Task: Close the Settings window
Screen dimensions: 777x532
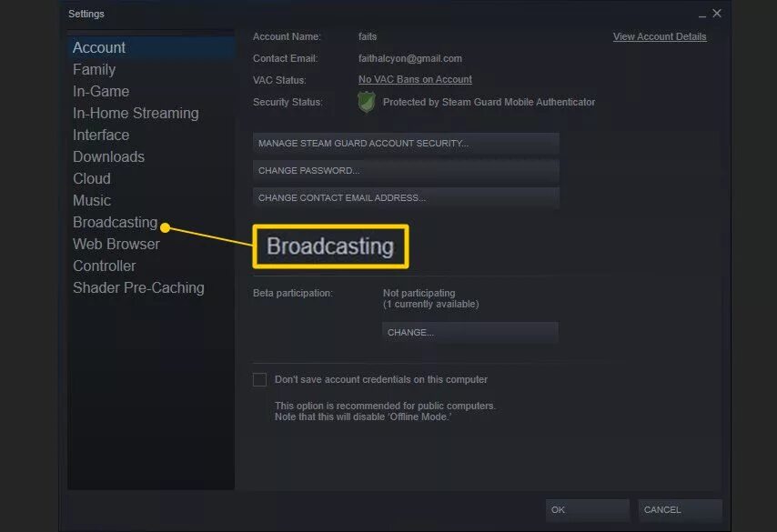Action: point(717,14)
